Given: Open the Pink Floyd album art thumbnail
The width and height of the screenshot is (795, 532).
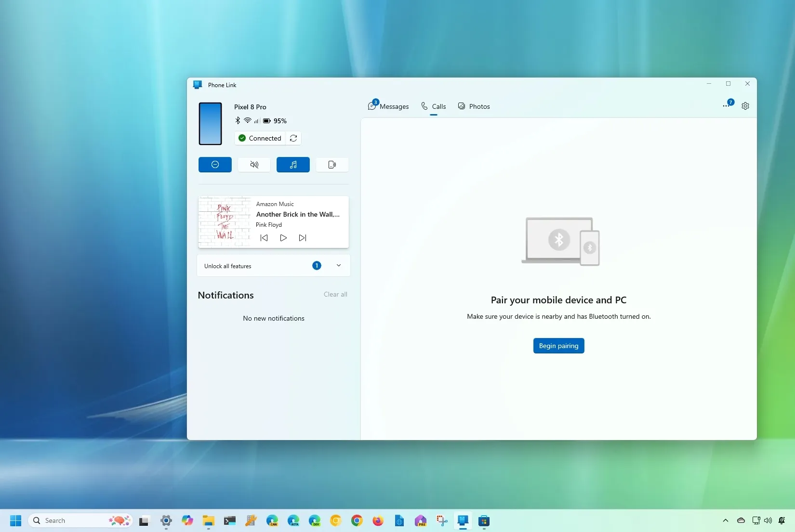Looking at the screenshot, I should (x=225, y=221).
